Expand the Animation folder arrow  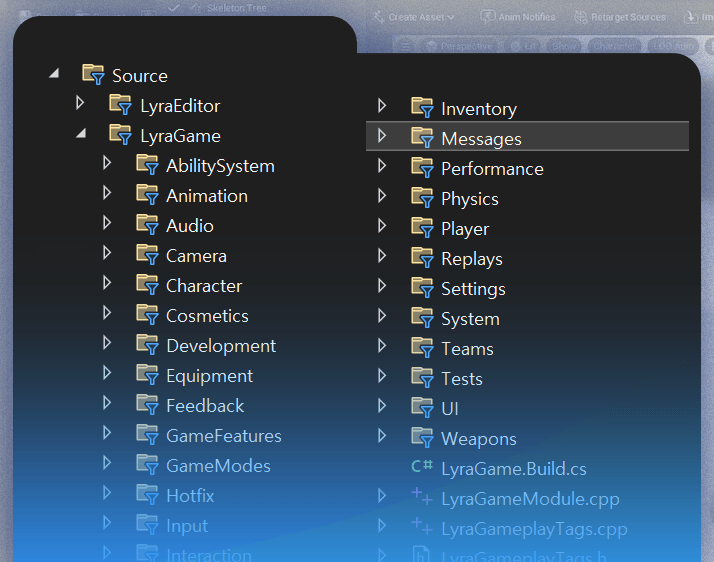point(107,193)
